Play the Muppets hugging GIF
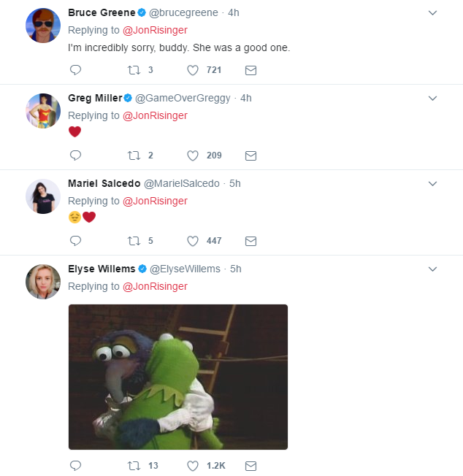This screenshot has height=476, width=463. pyautogui.click(x=178, y=377)
